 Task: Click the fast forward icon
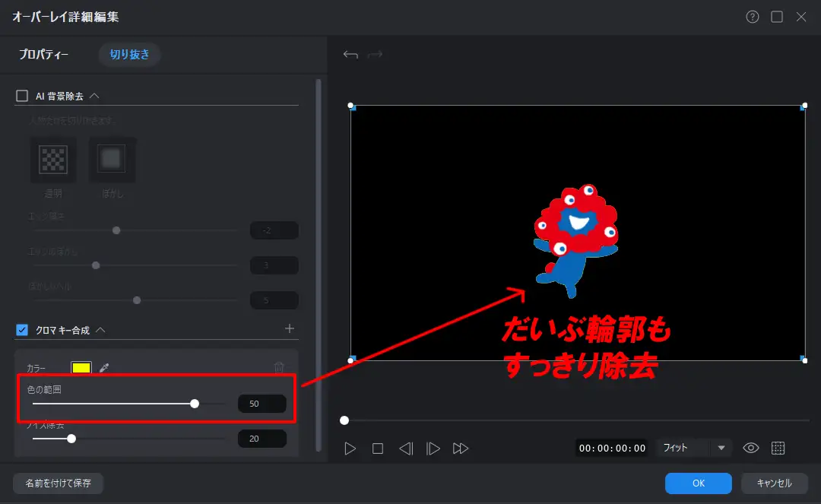461,449
